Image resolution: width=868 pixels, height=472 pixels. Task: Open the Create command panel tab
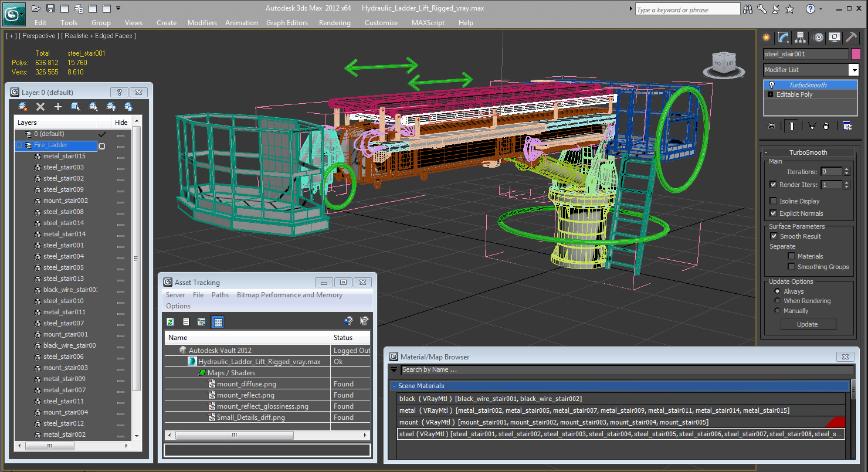[766, 38]
